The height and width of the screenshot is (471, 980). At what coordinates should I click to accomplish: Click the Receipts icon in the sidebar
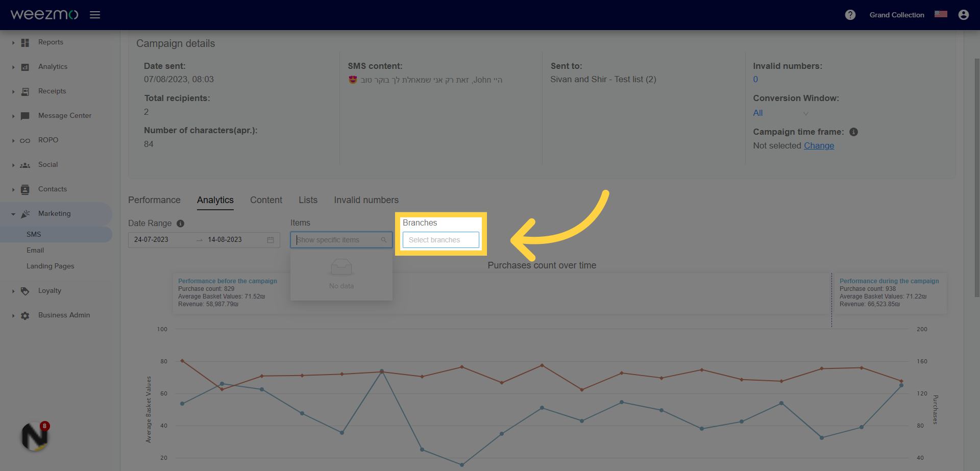(25, 92)
